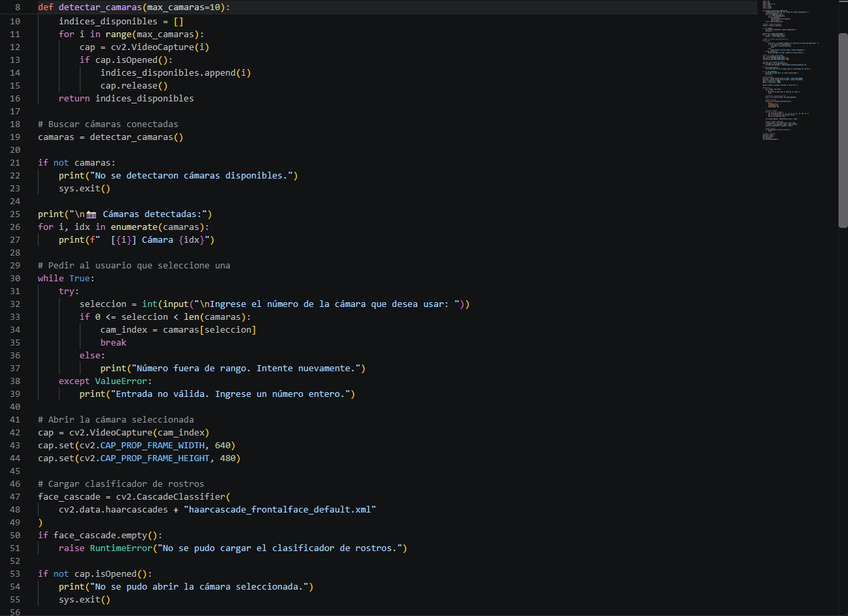Click the f-string '[{i}] Cámara {idx}' line
The height and width of the screenshot is (616, 848).
[x=137, y=239]
